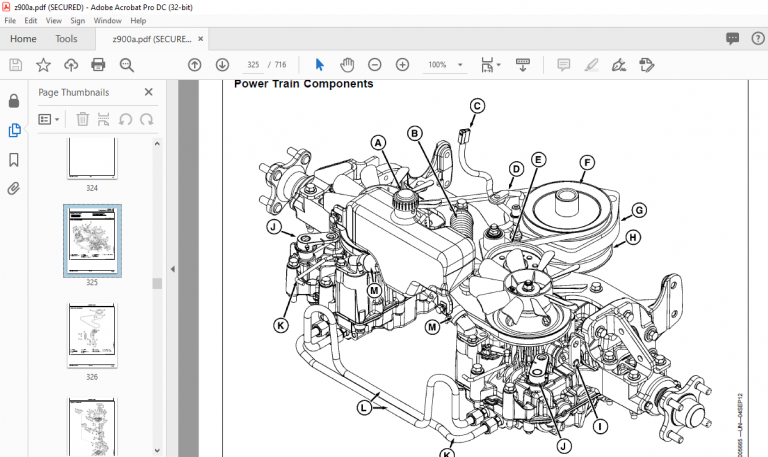Click the upload to cloud icon
This screenshot has width=768, height=457.
(71, 65)
